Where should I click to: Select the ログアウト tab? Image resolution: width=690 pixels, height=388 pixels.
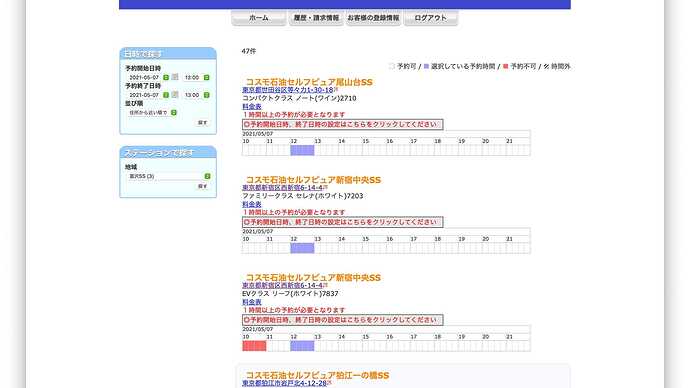tap(431, 18)
